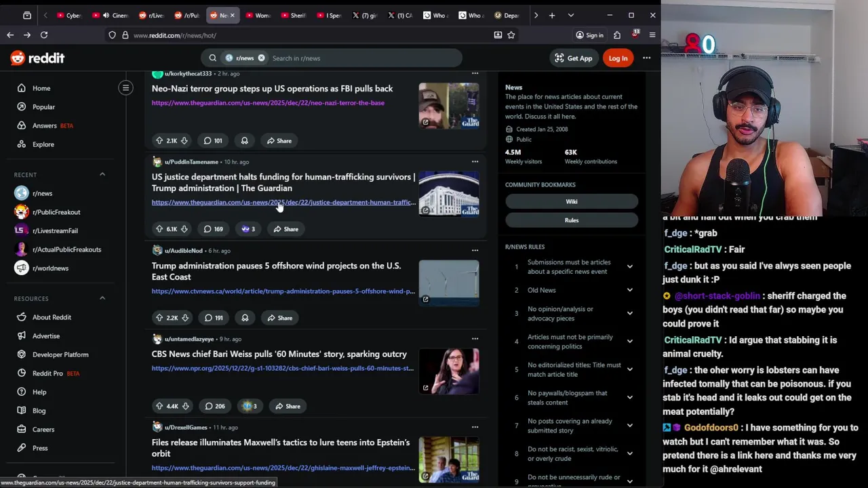Viewport: 868px width, 488px height.
Task: Open the 101 comments on the Neo-Nazi post
Action: click(x=213, y=141)
